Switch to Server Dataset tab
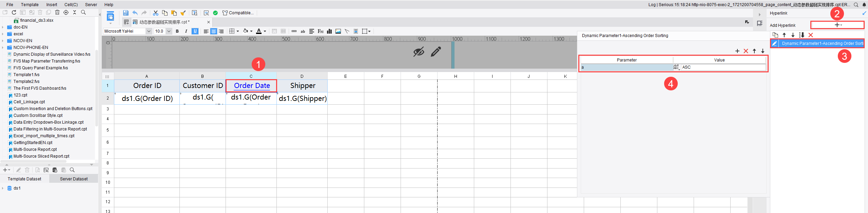The width and height of the screenshot is (868, 213). (x=74, y=179)
